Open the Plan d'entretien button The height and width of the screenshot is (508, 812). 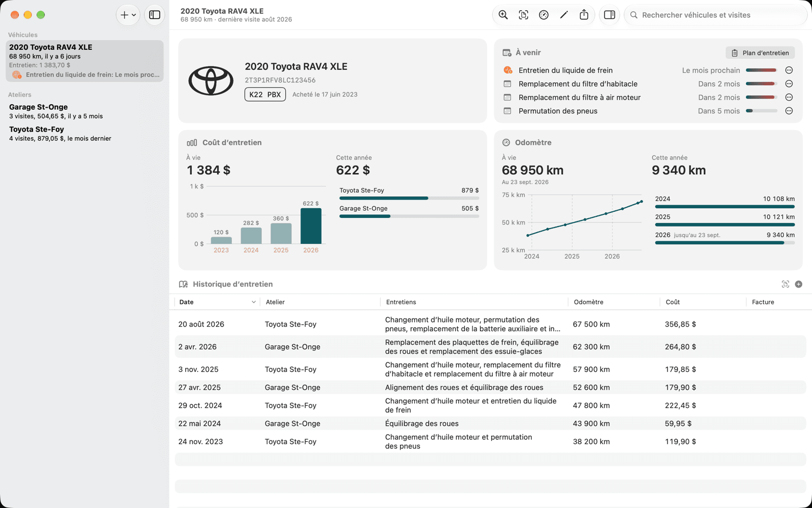coord(760,53)
